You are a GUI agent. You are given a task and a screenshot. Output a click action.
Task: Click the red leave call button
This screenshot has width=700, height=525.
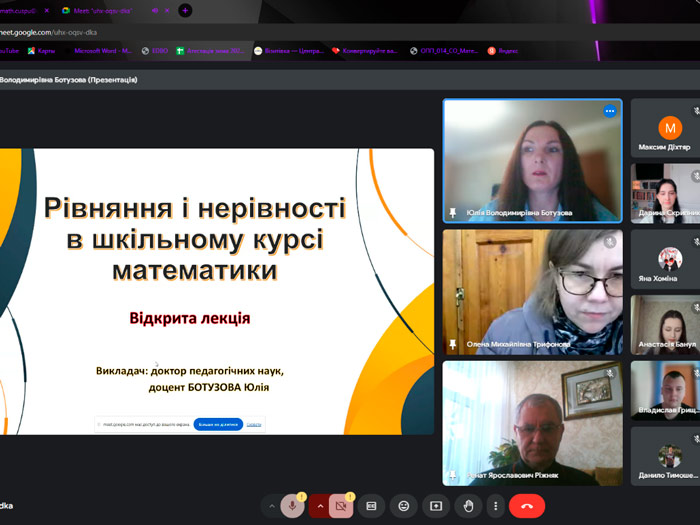526,507
